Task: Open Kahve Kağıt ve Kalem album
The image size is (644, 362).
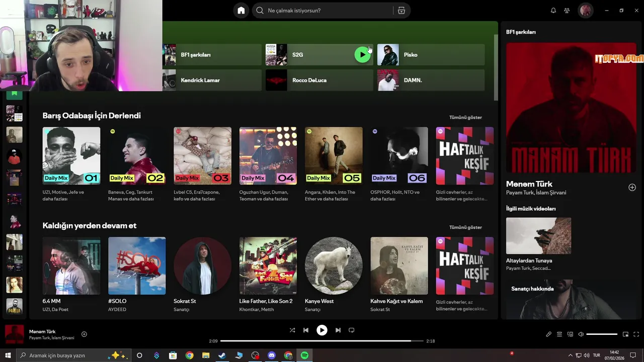Action: [x=399, y=266]
